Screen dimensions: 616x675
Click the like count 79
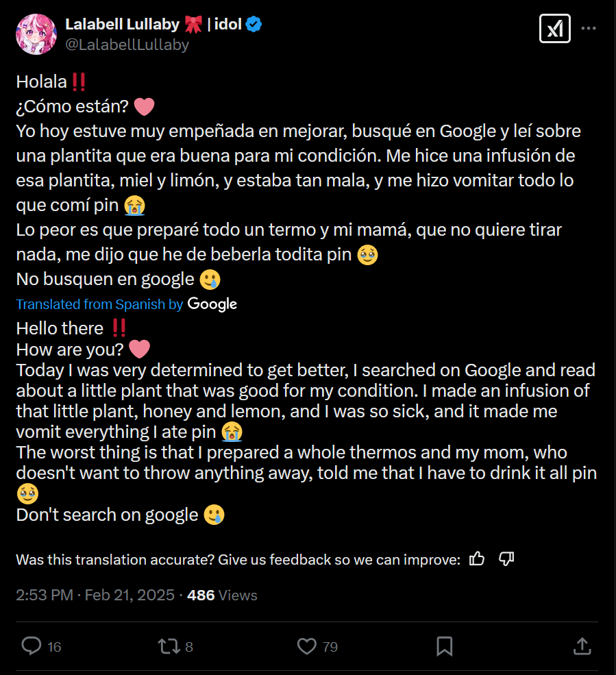click(x=330, y=646)
